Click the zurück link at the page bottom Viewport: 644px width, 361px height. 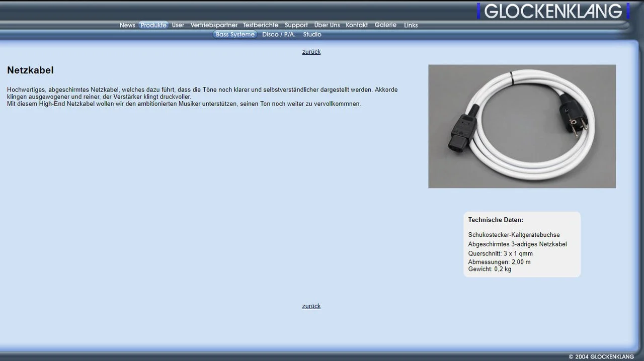pyautogui.click(x=311, y=306)
